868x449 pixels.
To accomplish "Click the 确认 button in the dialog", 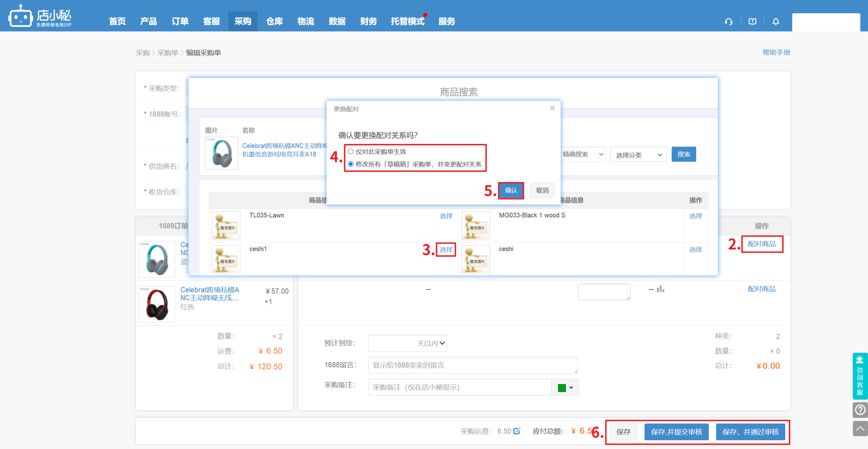I will [x=511, y=190].
